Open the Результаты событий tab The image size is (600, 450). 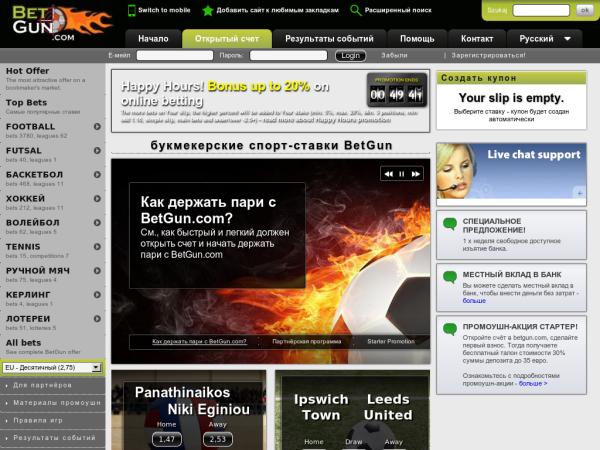pos(329,39)
